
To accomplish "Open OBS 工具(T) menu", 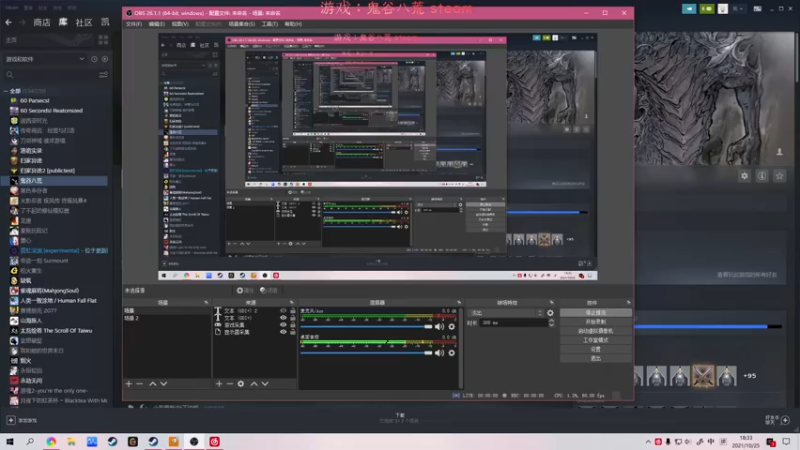I will 270,24.
